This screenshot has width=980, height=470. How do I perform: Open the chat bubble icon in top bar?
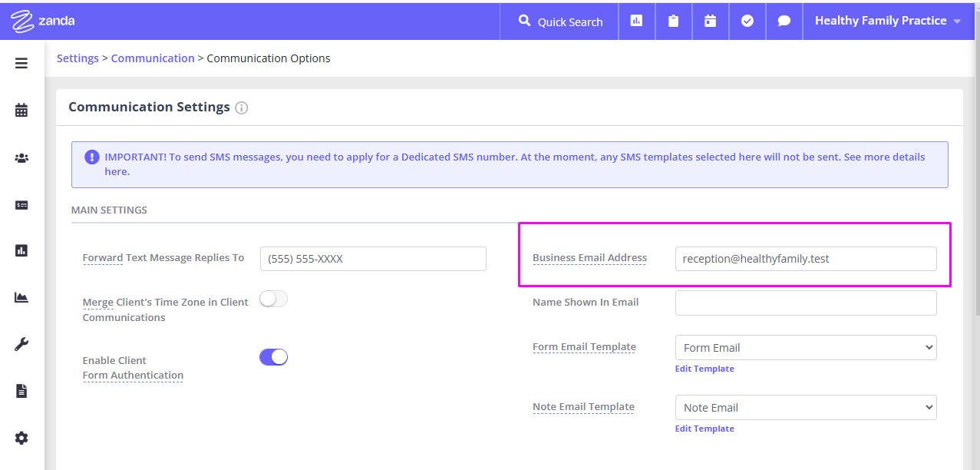click(784, 21)
